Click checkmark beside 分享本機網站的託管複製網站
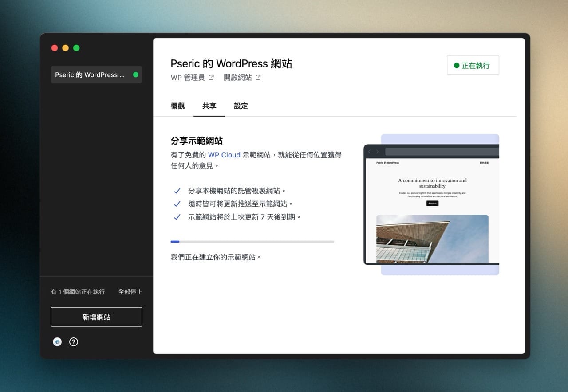Viewport: 568px width, 392px height. (177, 191)
